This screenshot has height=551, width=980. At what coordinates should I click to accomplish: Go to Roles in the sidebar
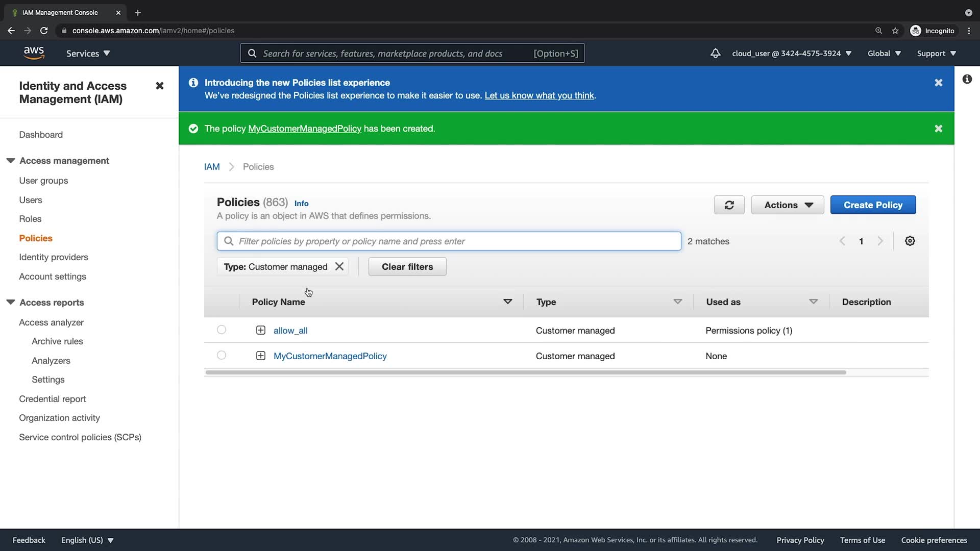coord(30,219)
